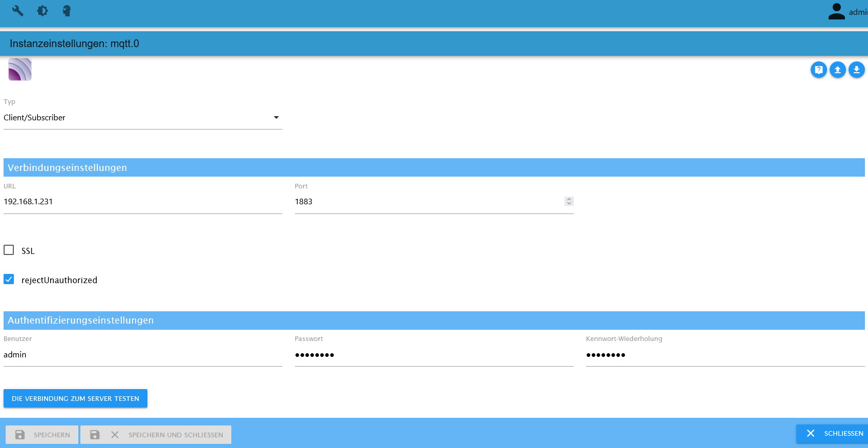Open the Typ Client/Subscriber dropdown
This screenshot has width=868, height=448.
pos(143,118)
